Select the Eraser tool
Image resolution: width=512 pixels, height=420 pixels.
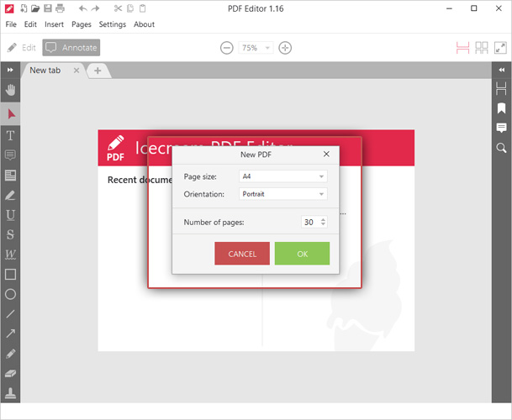point(10,373)
